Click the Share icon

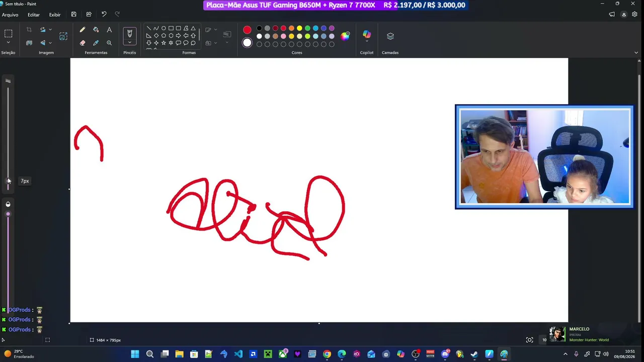[x=89, y=15]
